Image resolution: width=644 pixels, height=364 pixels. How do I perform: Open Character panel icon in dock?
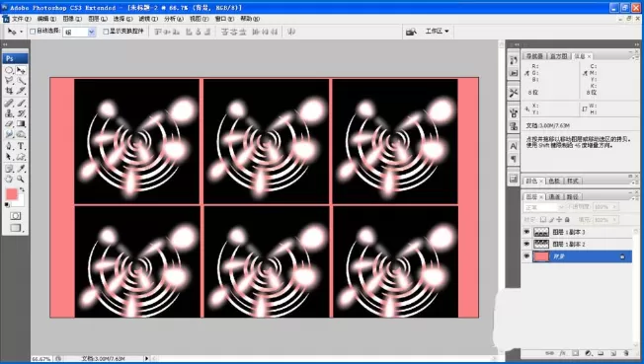click(514, 146)
